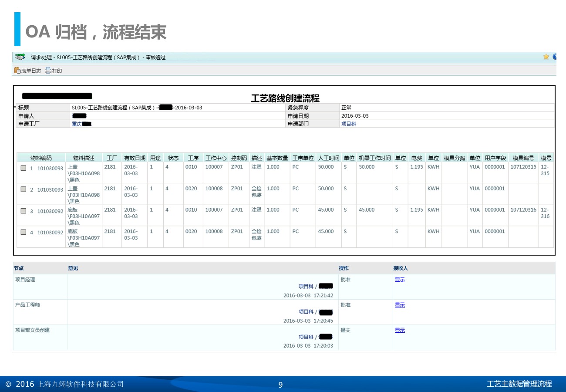
Task: Click the 产品工程师 node label
Action: (x=27, y=305)
